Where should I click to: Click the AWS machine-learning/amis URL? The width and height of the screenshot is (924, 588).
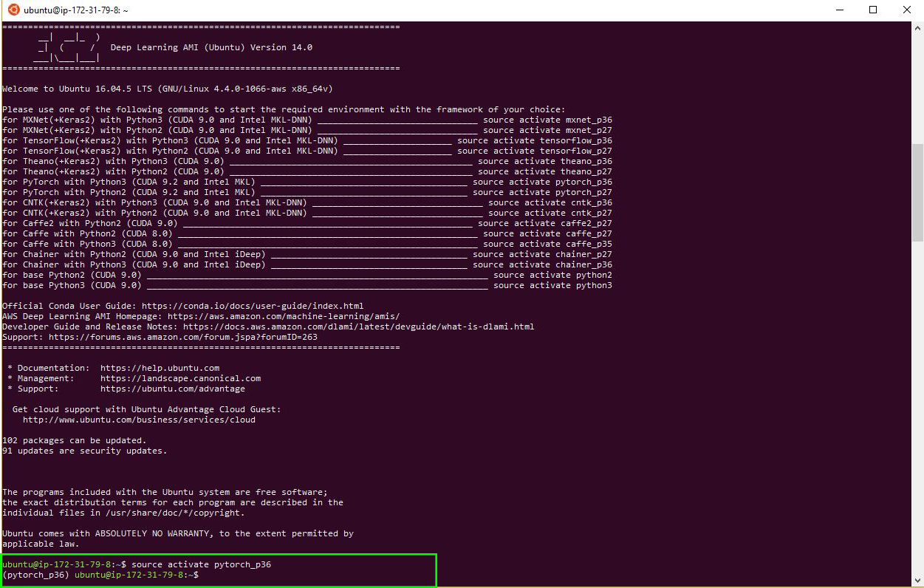[x=284, y=316]
